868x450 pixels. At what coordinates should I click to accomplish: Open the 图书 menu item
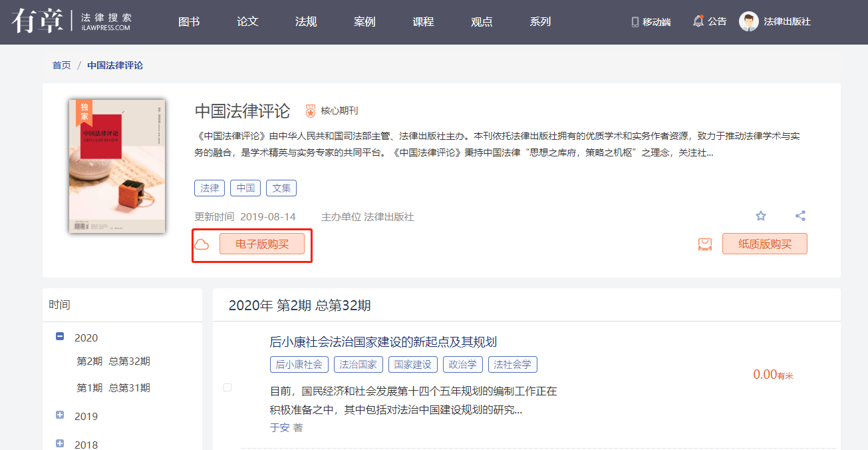click(189, 21)
